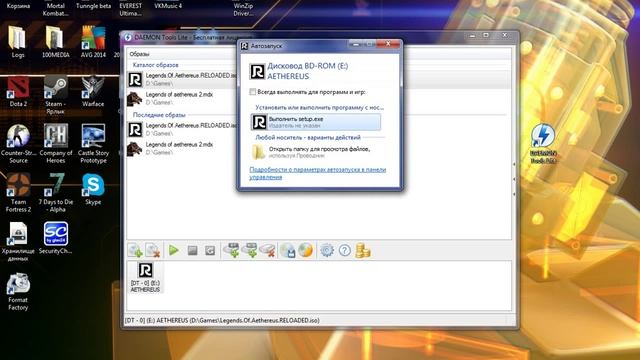Click the Remove Virtual Drive icon
Image resolution: width=640 pixels, height=360 pixels.
point(268,250)
